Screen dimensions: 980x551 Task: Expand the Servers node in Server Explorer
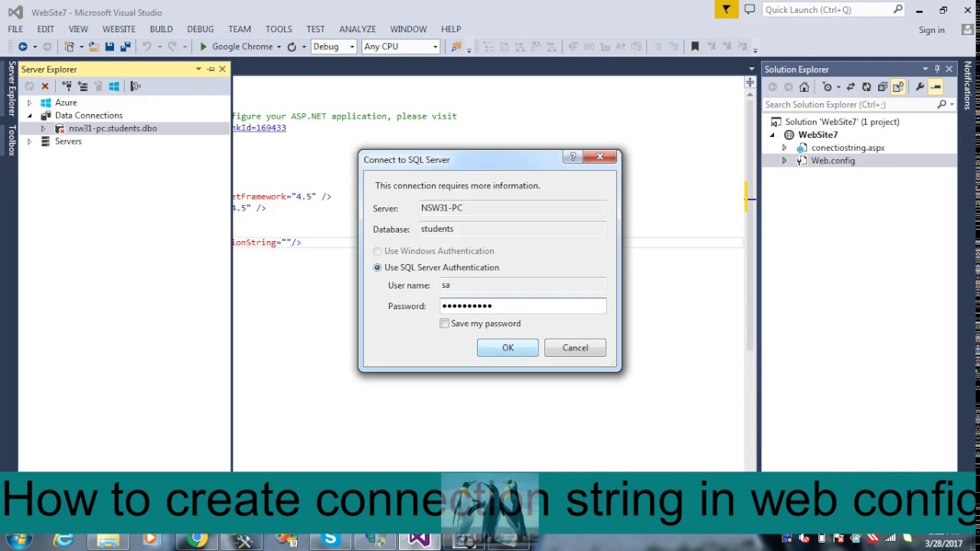30,142
